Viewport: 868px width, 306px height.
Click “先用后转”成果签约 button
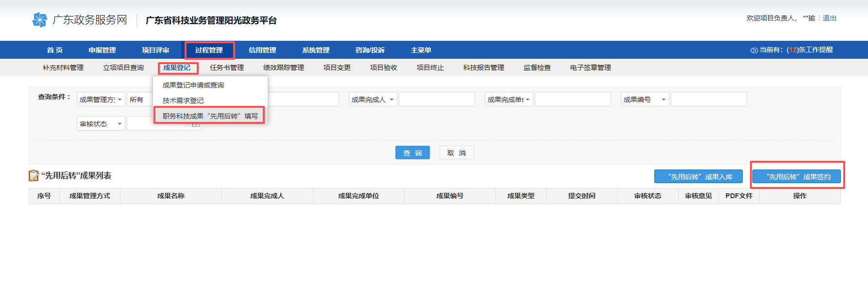pos(797,176)
